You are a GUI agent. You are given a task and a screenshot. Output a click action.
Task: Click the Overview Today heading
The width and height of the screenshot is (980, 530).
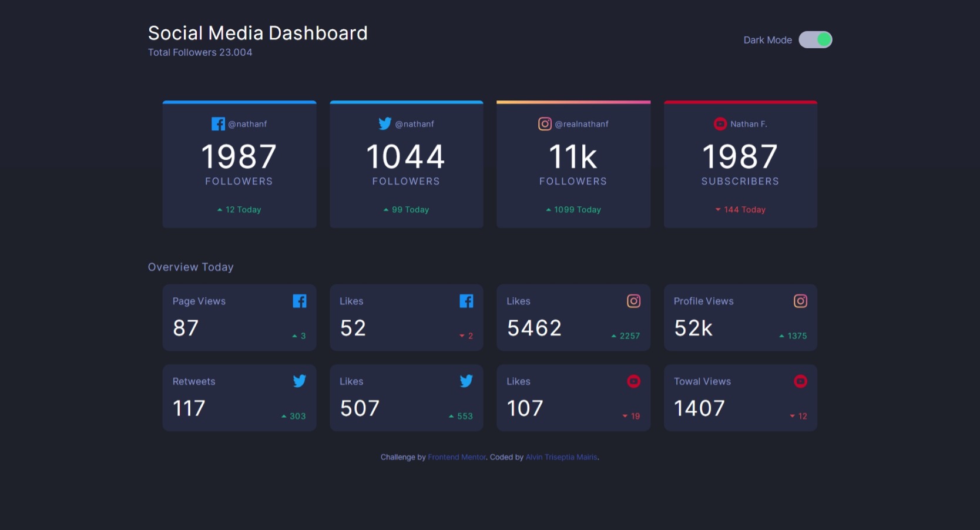[191, 267]
